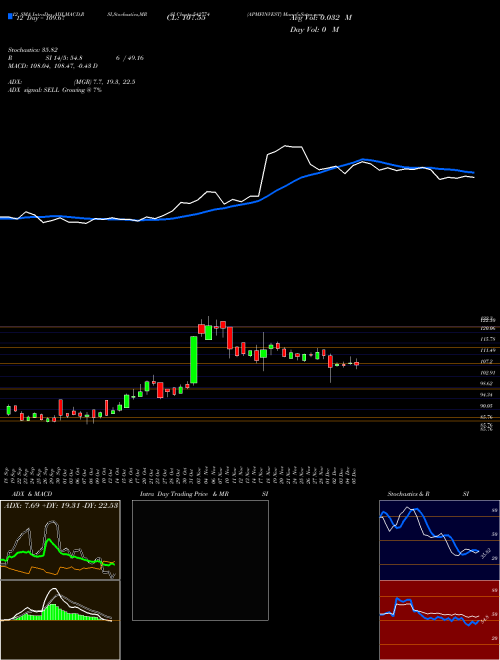Click the '(MGR) 7.7, 19.3, 22.5' ADX values

[104, 82]
